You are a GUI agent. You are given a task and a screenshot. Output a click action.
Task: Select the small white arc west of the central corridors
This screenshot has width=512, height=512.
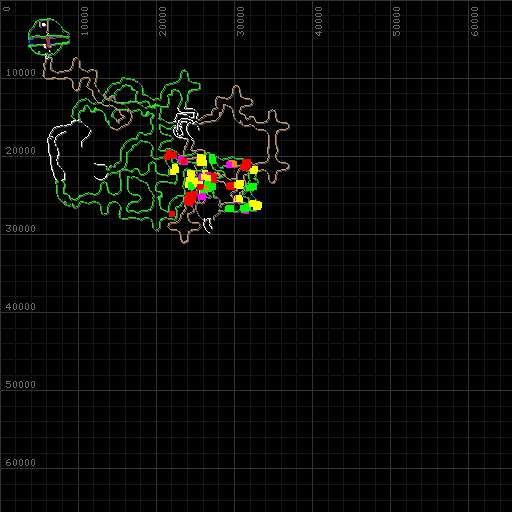(x=101, y=171)
